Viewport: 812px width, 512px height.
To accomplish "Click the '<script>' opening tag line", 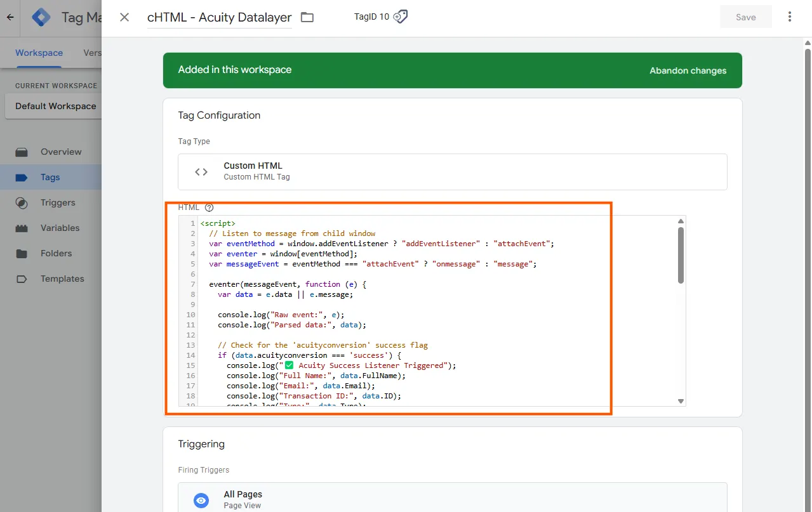I will (218, 223).
